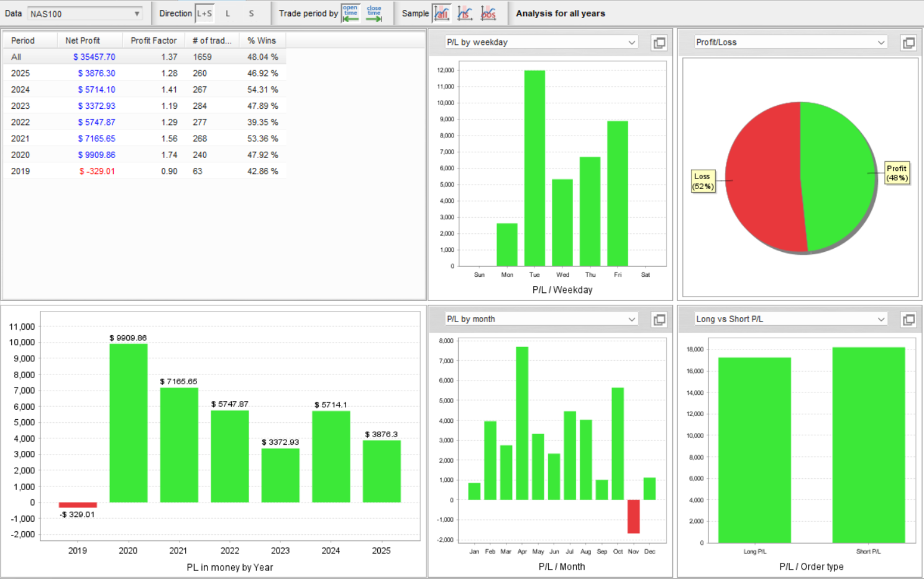Screen dimensions: 924x579
Task: Click the green Tue bar in the weekday chart
Action: click(534, 168)
